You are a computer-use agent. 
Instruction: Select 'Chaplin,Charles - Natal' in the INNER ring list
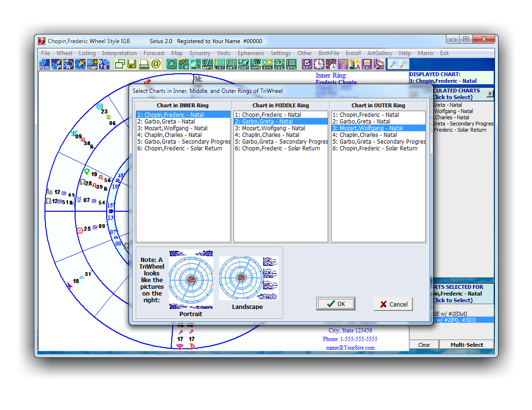pos(183,135)
